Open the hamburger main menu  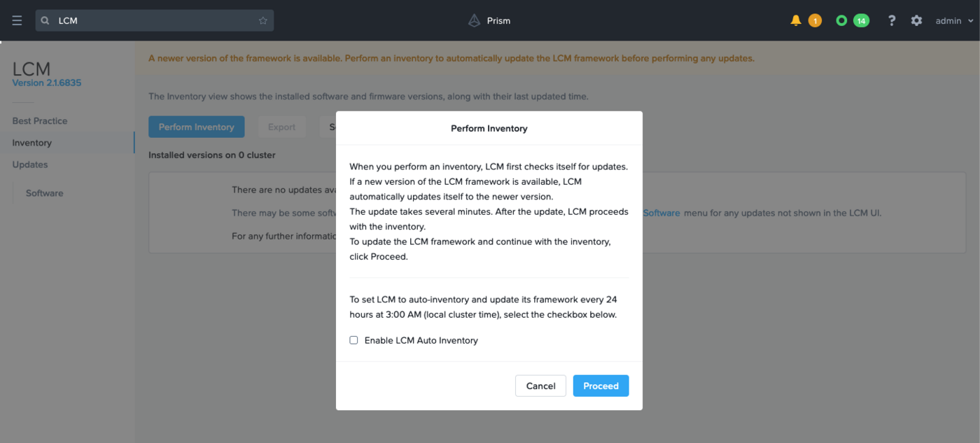coord(17,20)
